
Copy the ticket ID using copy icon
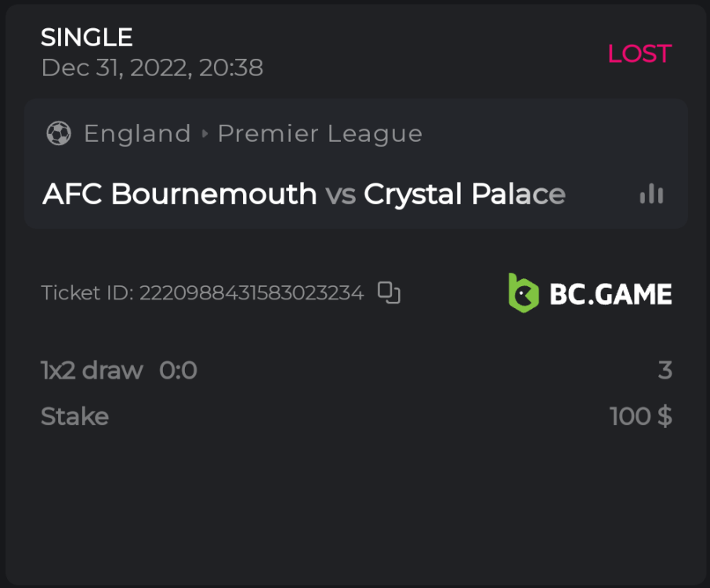(x=389, y=292)
